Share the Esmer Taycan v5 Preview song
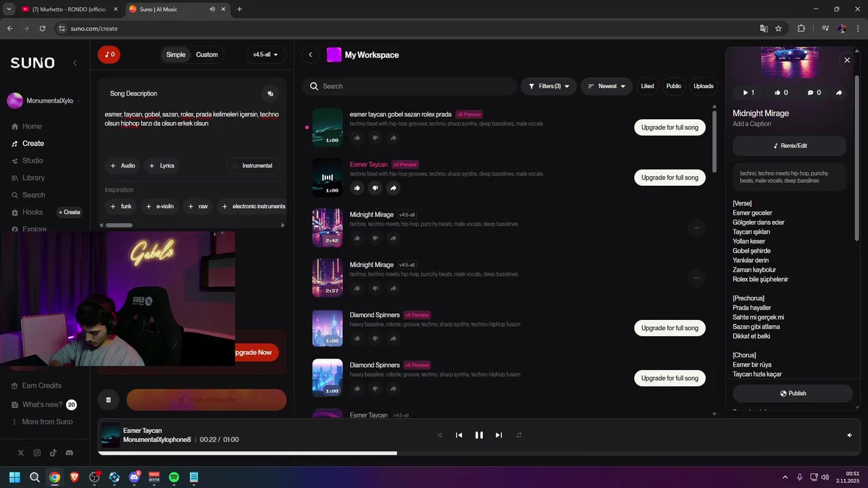 pyautogui.click(x=393, y=188)
